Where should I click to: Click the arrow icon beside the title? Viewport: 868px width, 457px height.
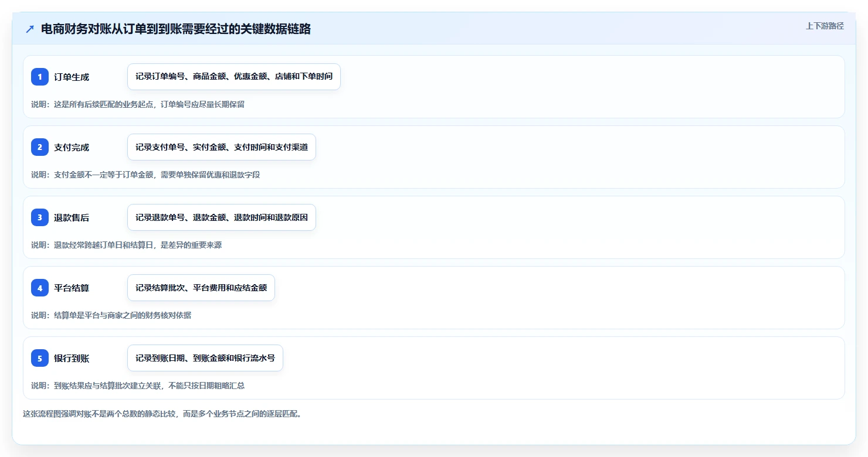point(30,29)
